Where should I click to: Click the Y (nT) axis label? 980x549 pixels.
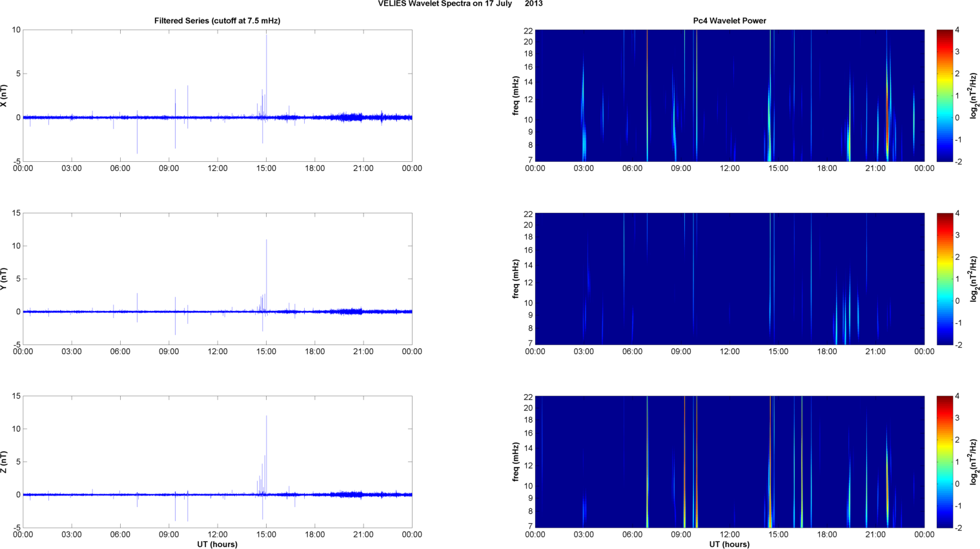4,279
